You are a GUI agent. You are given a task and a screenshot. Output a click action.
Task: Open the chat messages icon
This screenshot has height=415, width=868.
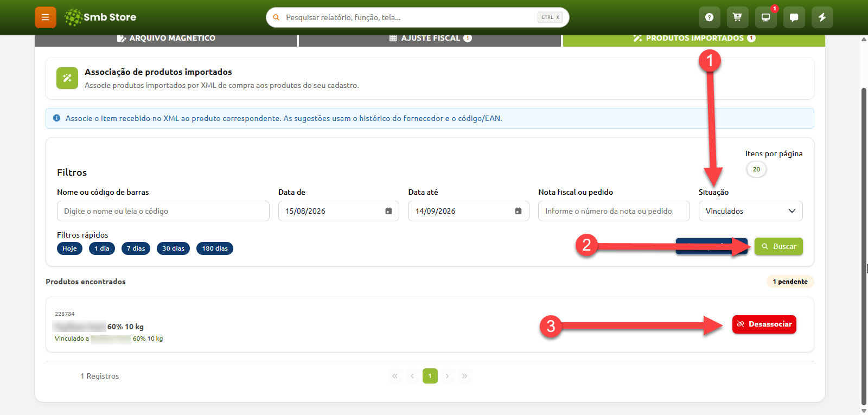(x=794, y=17)
